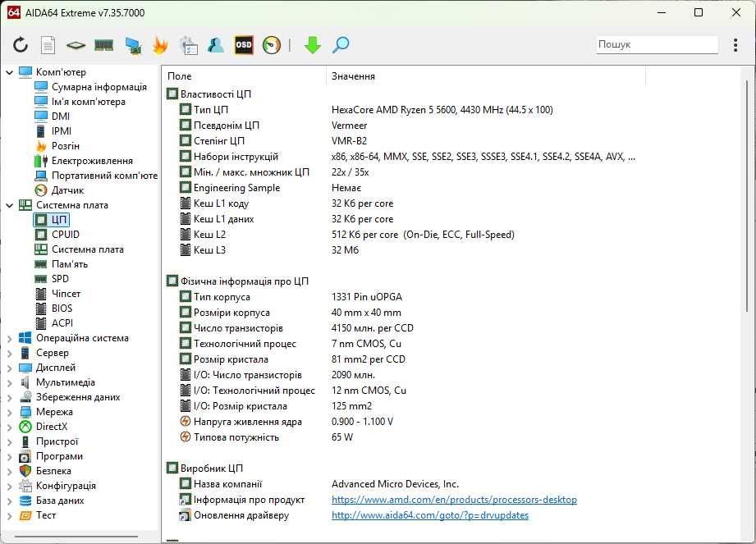The width and height of the screenshot is (756, 544).
Task: Expand the Збереження даних node
Action: tap(10, 397)
